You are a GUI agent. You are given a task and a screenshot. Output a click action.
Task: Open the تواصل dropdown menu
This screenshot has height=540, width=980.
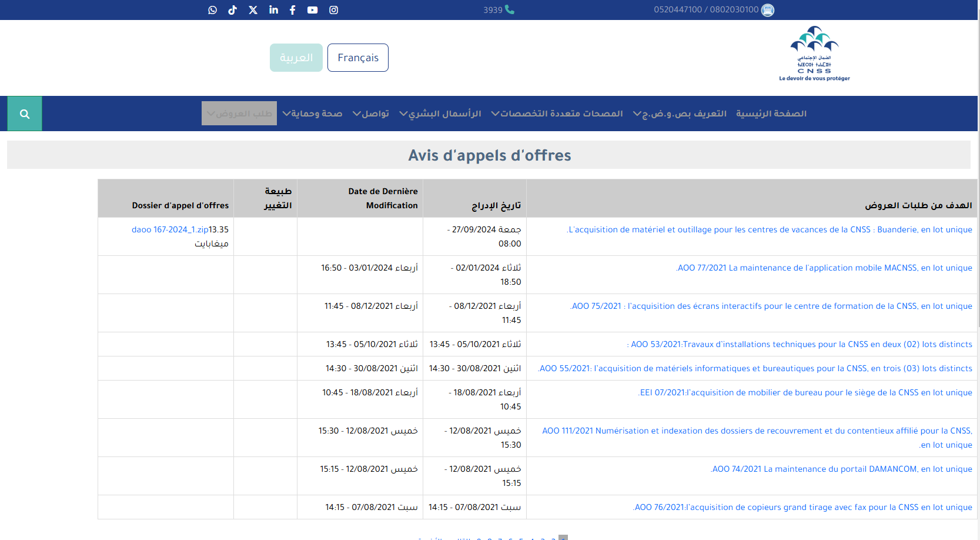(x=371, y=114)
